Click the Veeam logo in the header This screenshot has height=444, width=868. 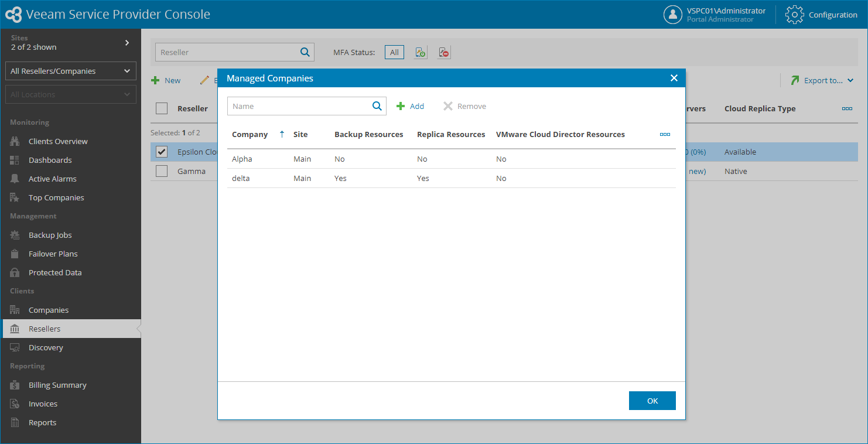click(x=13, y=15)
